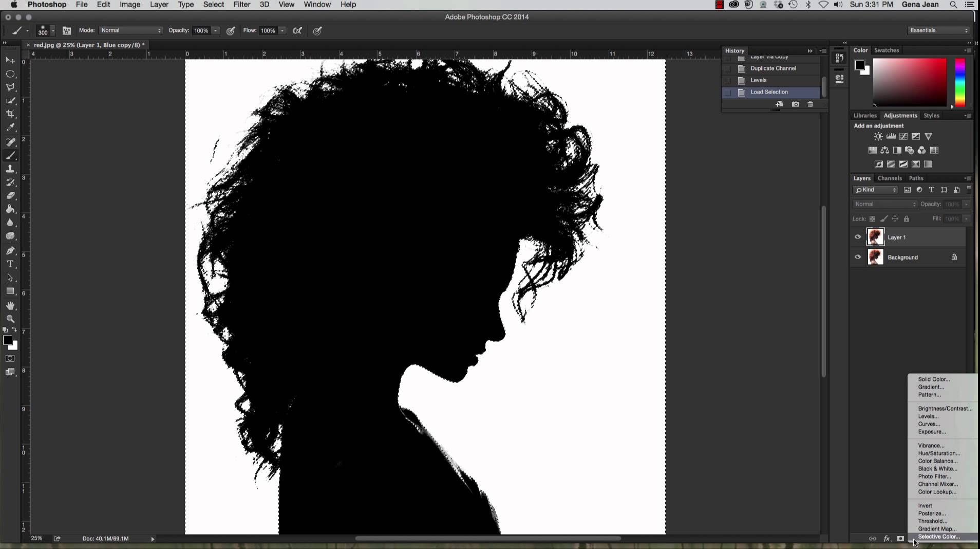Screen dimensions: 980x549
Task: Open the Essentials workspace dropdown
Action: click(938, 31)
